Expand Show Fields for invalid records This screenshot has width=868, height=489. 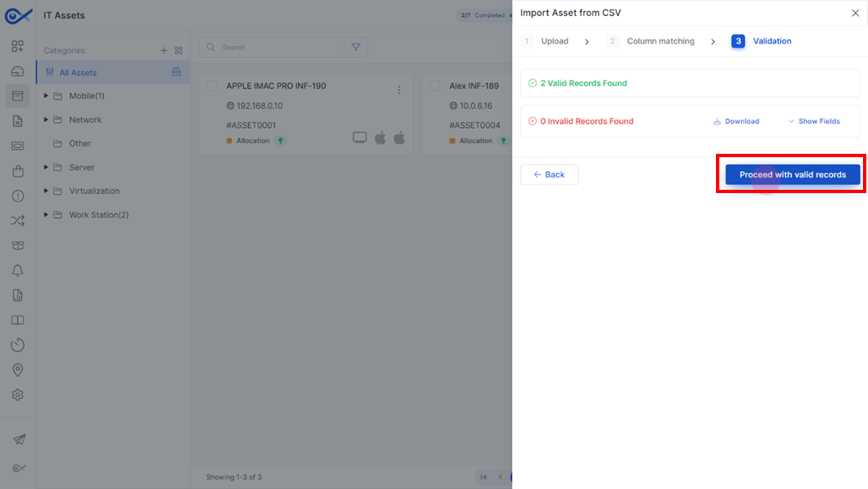814,121
